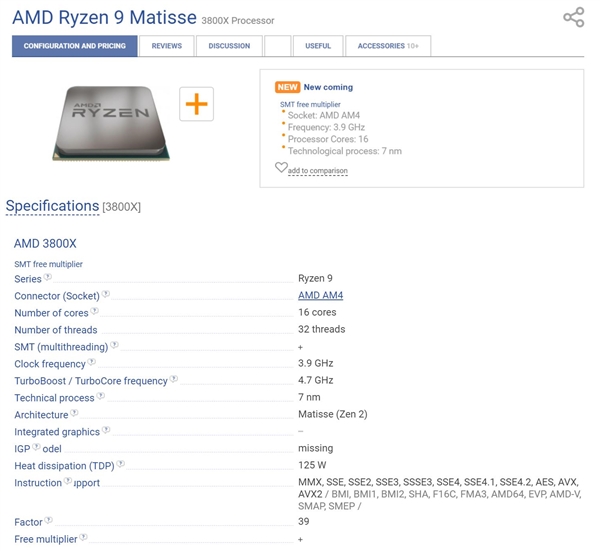Open help icon next to Clock frequency
600x551 pixels.
coord(93,362)
